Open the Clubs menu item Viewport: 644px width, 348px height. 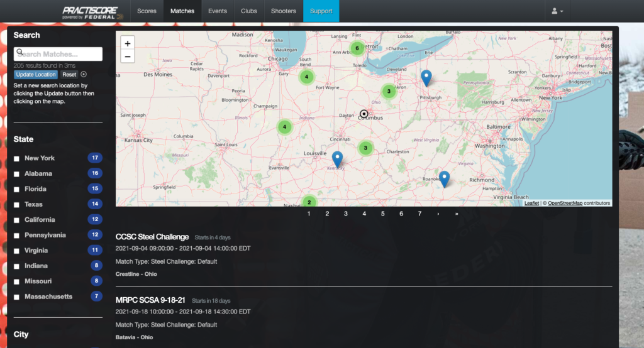coord(249,11)
